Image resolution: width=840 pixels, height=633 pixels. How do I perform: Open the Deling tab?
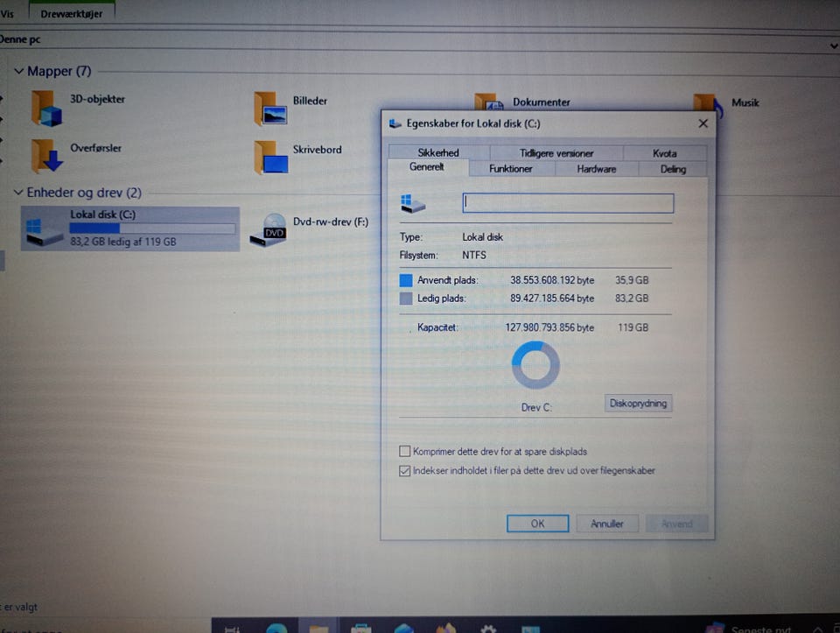click(x=673, y=169)
